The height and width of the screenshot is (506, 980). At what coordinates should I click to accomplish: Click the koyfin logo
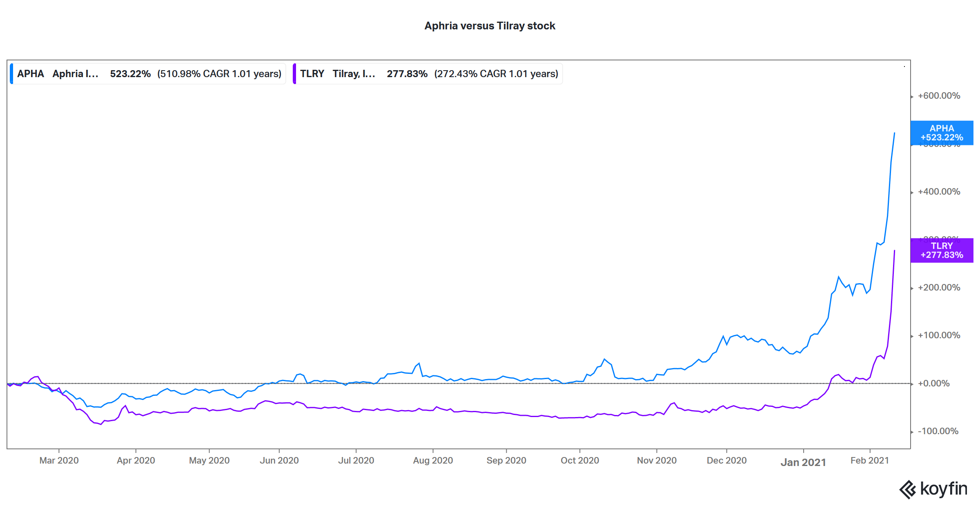pyautogui.click(x=933, y=489)
